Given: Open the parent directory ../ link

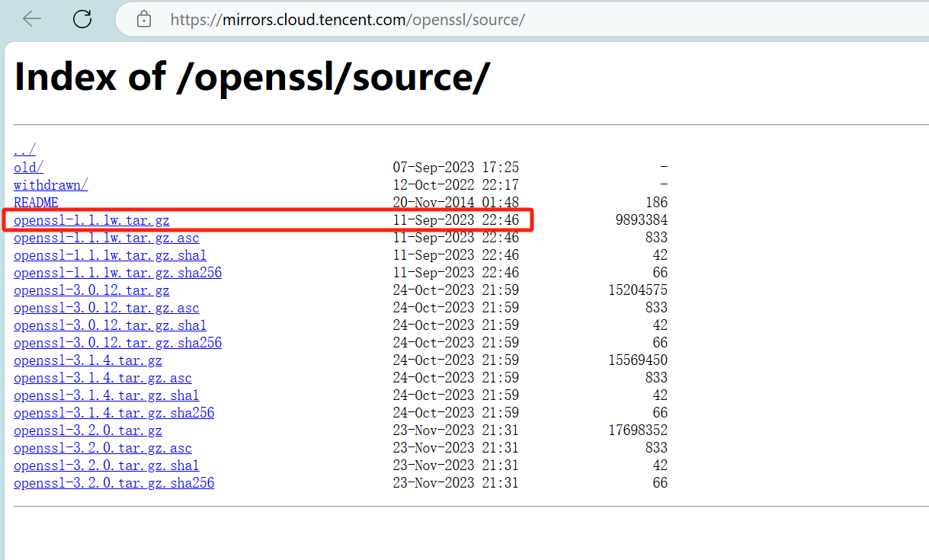Looking at the screenshot, I should 24,150.
